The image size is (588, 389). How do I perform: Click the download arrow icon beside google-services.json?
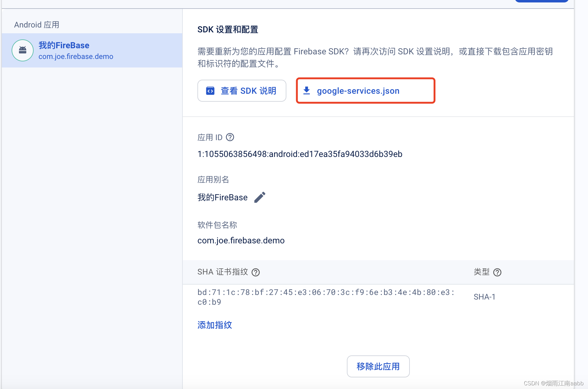pyautogui.click(x=307, y=91)
